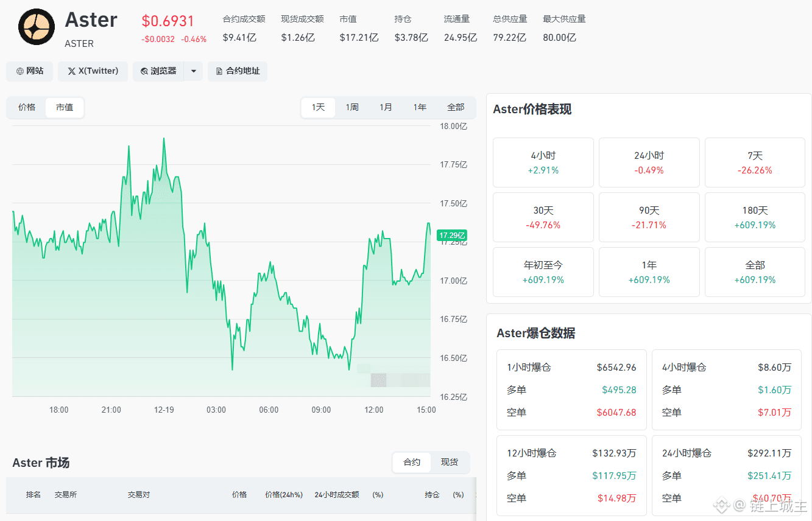Click the 90天 -21.71% performance card
The height and width of the screenshot is (521, 812).
click(x=649, y=217)
